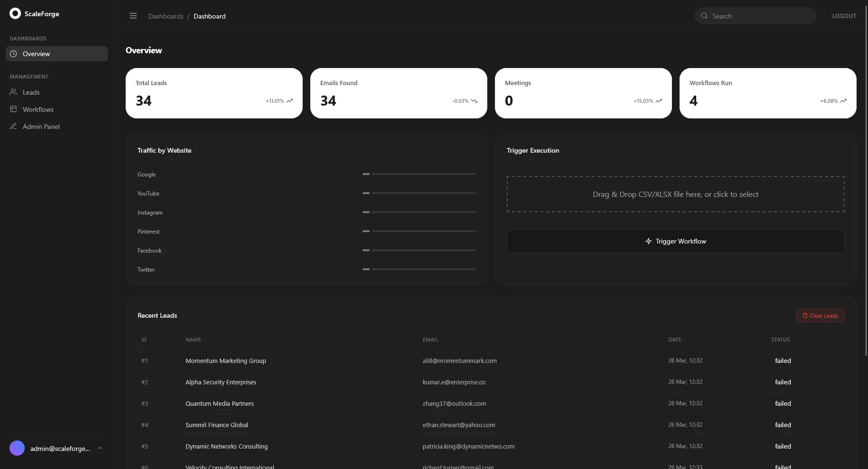Click the magnifier icon in the search bar

[x=704, y=16]
